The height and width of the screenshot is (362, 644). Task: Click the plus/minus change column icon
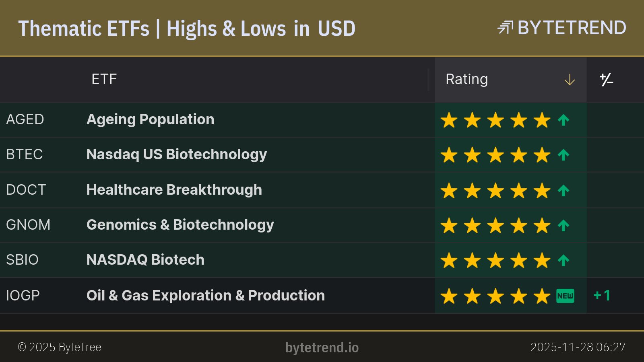606,80
